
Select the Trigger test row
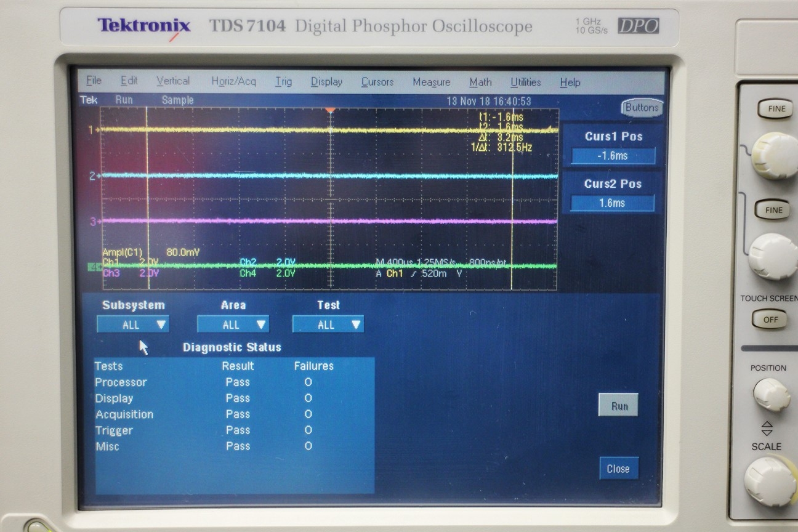coord(234,430)
